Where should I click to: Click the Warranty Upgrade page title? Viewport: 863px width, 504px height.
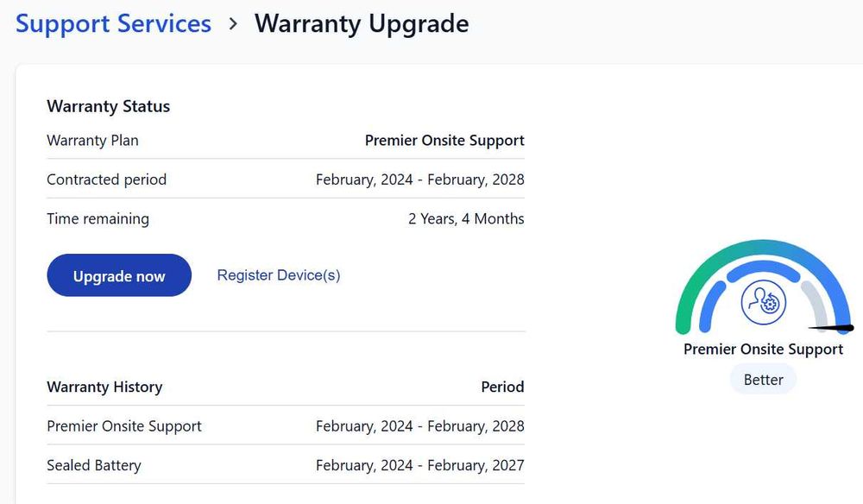[362, 23]
